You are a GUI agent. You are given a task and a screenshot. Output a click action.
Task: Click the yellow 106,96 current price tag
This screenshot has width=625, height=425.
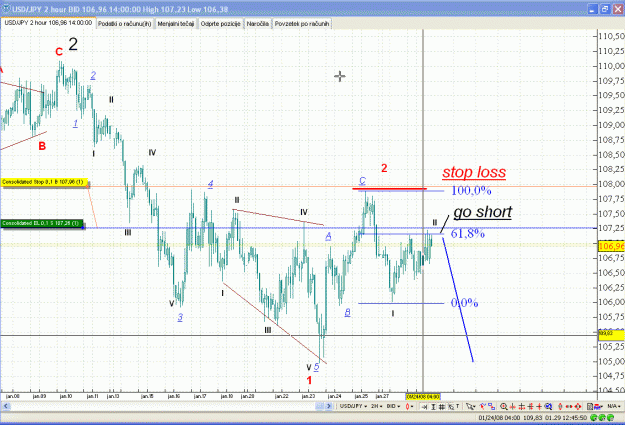(x=611, y=246)
